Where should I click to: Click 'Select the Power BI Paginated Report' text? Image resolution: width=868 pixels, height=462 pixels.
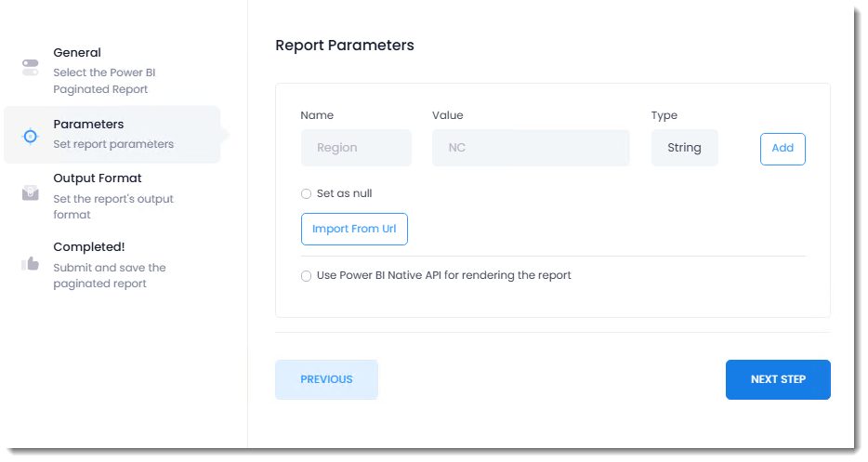click(x=105, y=81)
